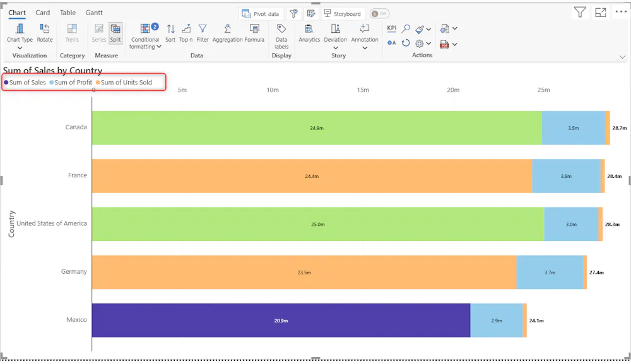Click the Germany axis label

(74, 271)
